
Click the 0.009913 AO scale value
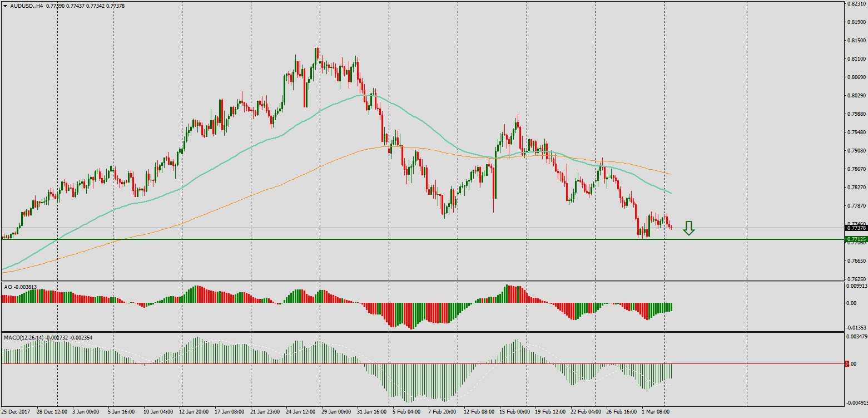856,286
